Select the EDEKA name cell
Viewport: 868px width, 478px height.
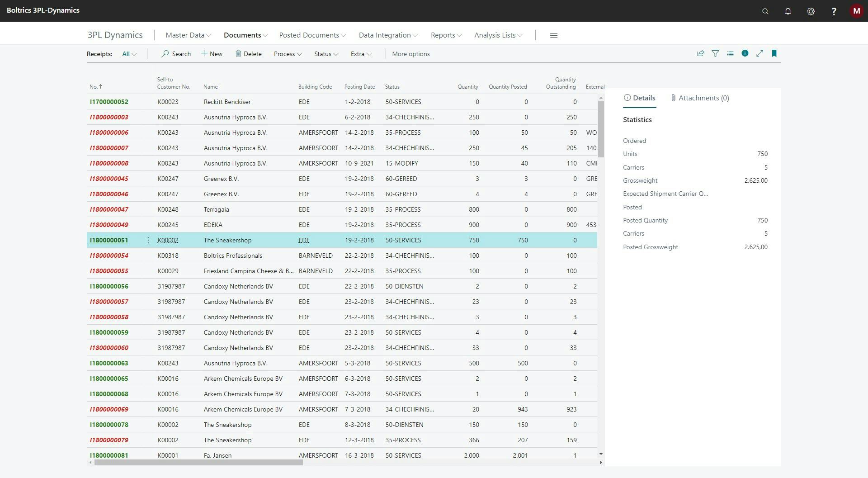(x=213, y=225)
